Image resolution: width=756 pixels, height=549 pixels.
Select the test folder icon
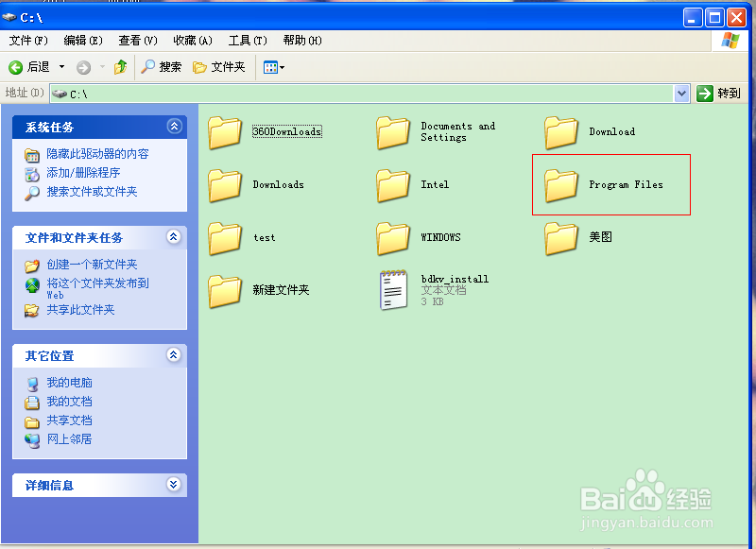click(x=225, y=238)
